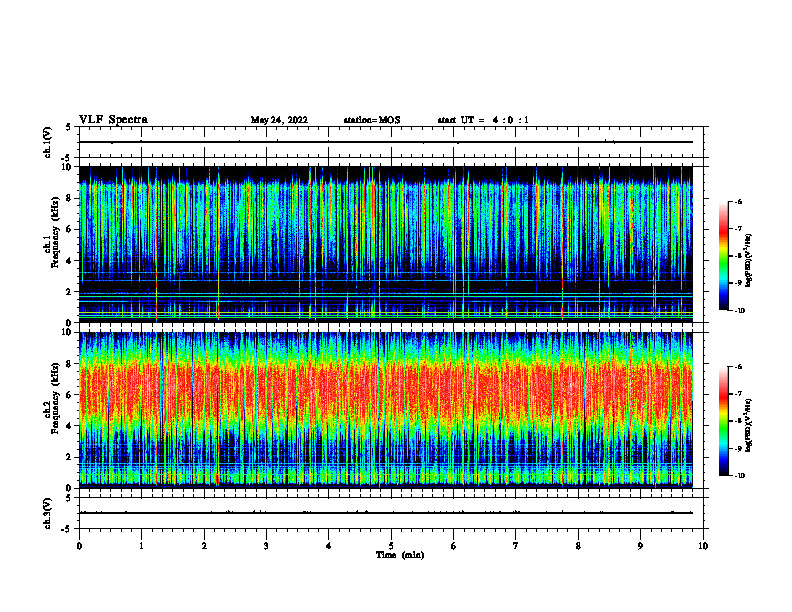Click the ch.2 frequency tick "2"
This screenshot has height=612, width=792.
[x=70, y=457]
